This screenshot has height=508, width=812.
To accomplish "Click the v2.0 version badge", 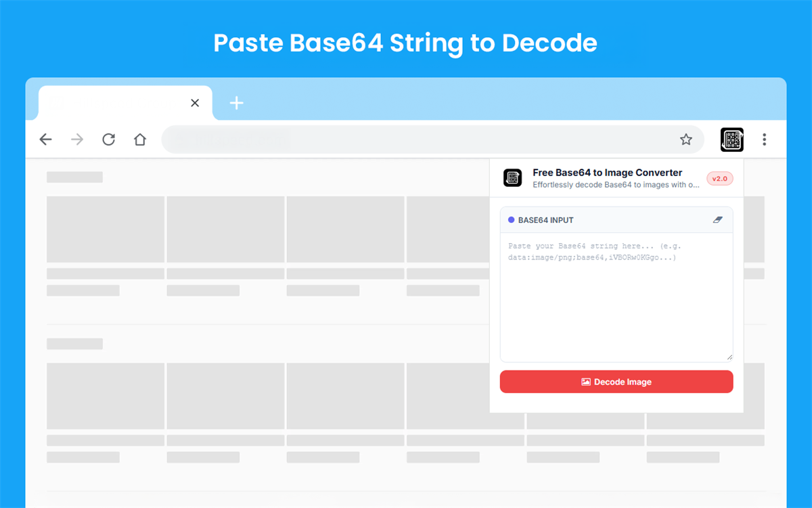I will (x=720, y=179).
